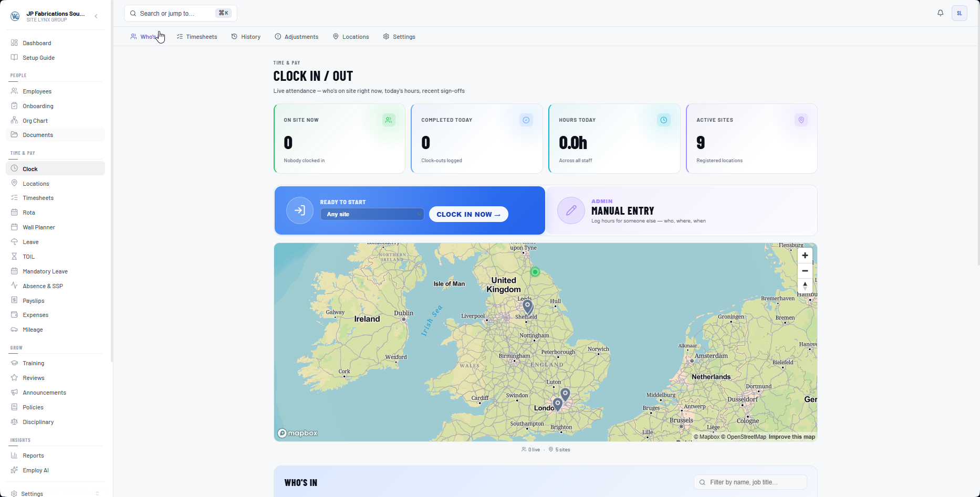Image resolution: width=980 pixels, height=497 pixels.
Task: Click the Expenses wallet icon
Action: pyautogui.click(x=14, y=315)
